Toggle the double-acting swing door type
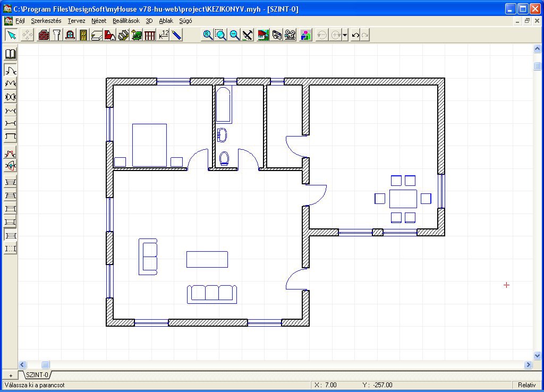The width and height of the screenshot is (544, 392). tap(11, 97)
